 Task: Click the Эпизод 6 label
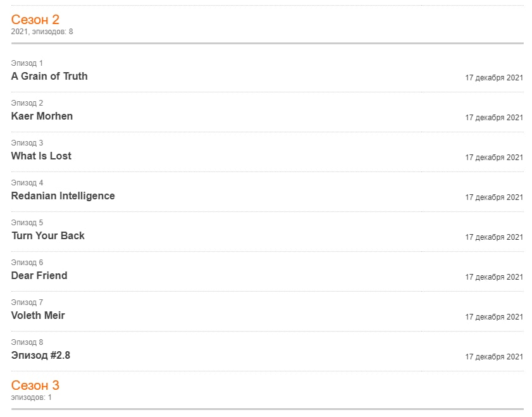click(x=27, y=263)
